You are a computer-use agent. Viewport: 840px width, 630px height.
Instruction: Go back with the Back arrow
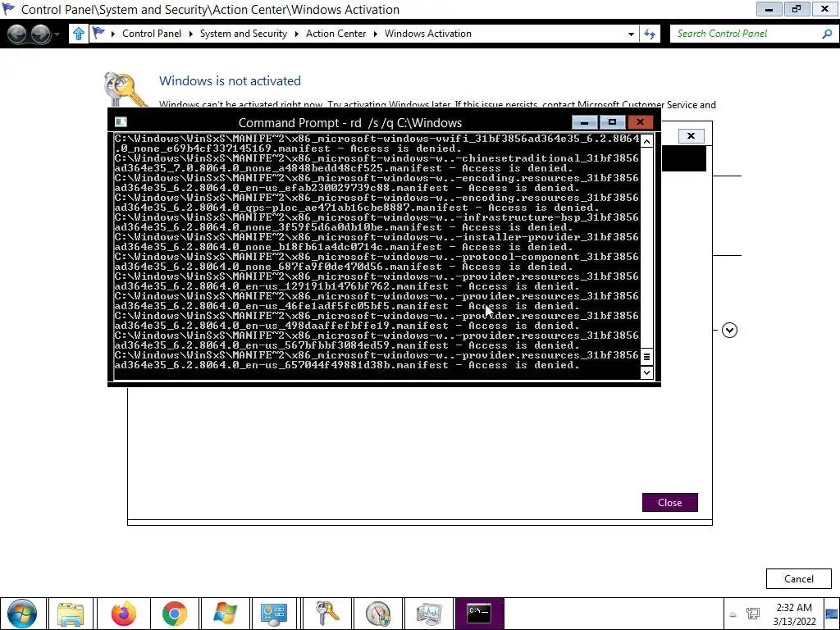[17, 34]
